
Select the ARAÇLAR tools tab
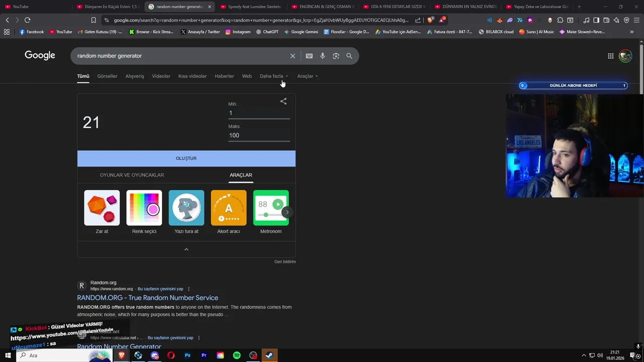click(x=241, y=175)
